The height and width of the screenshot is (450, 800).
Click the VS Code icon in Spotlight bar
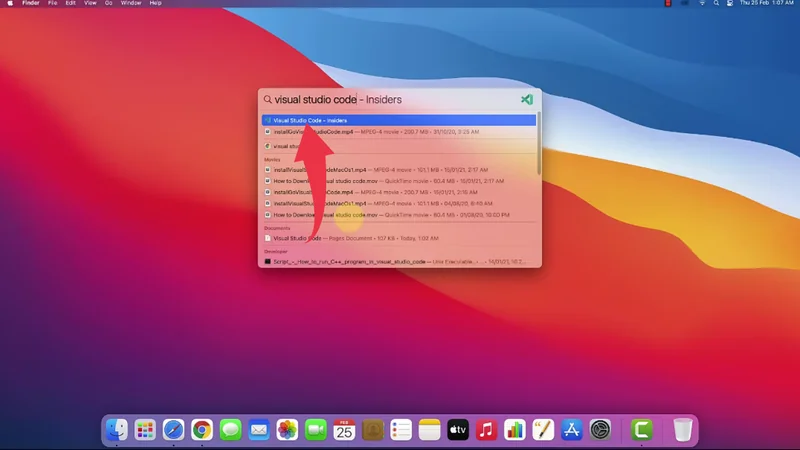tap(526, 100)
